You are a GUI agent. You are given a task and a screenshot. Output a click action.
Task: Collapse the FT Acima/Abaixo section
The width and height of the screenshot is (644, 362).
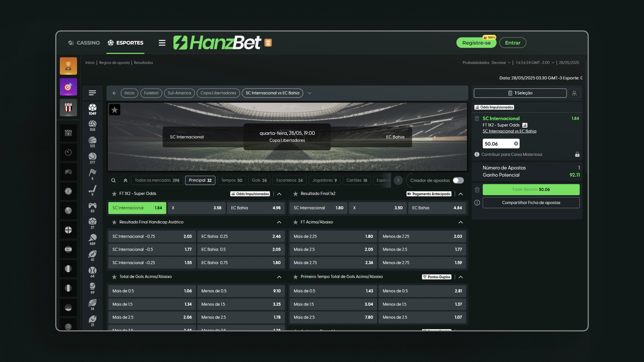tap(461, 222)
